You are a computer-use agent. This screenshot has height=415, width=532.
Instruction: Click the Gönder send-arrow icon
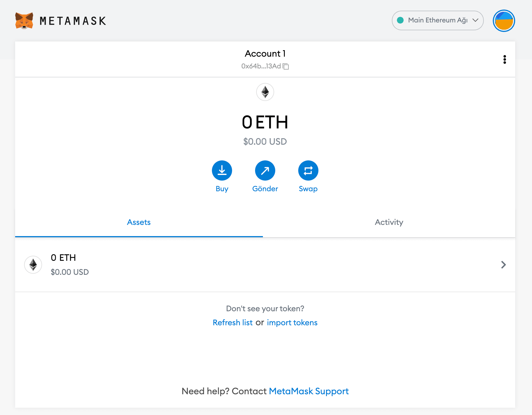click(265, 170)
